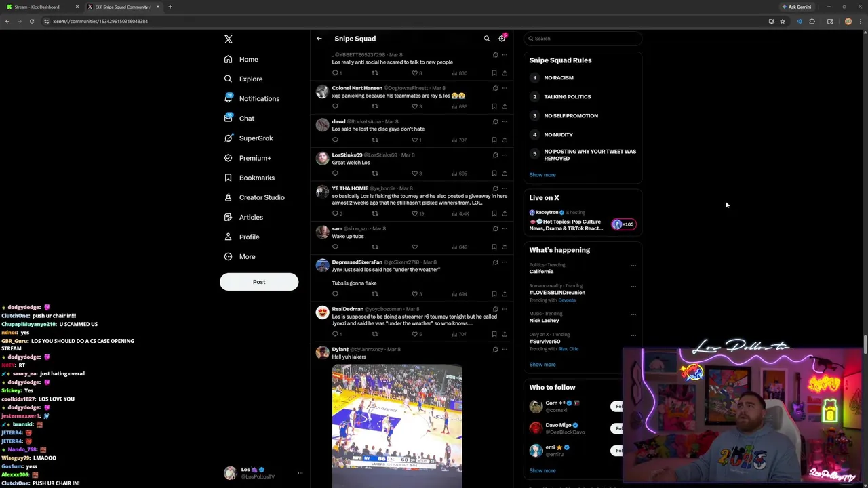Image resolution: width=868 pixels, height=488 pixels.
Task: Open more options for Nick Lachey trend
Action: coord(633,314)
